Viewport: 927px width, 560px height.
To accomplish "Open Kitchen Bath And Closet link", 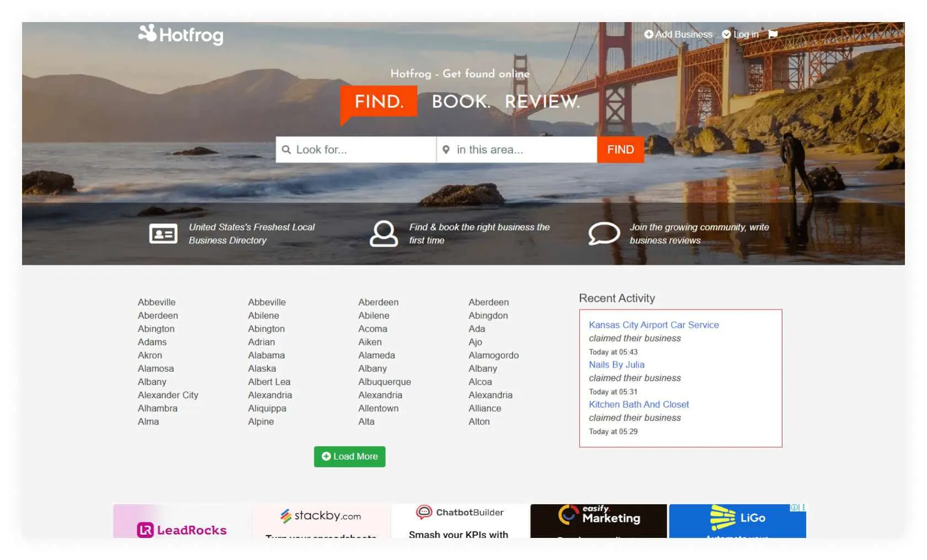I will 639,404.
